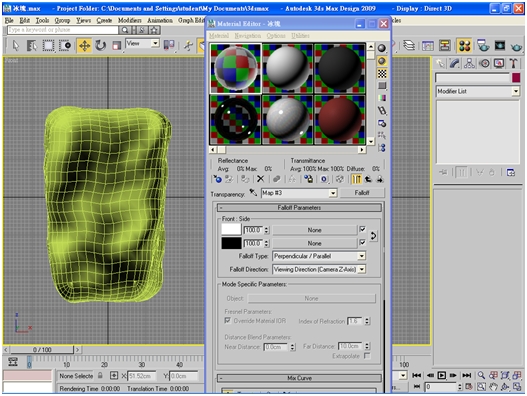Screen dimensions: 527x396
Task: Click the Go to Start button
Action: [x=417, y=375]
